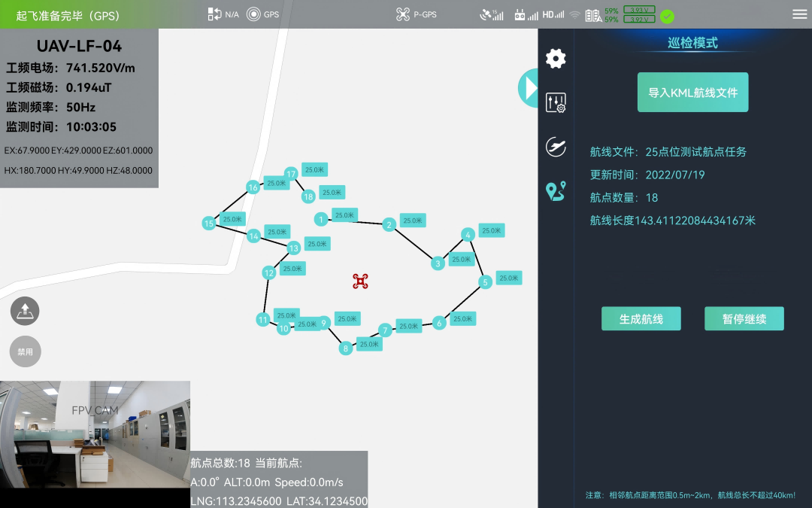Open the hamburger menu

pyautogui.click(x=799, y=14)
